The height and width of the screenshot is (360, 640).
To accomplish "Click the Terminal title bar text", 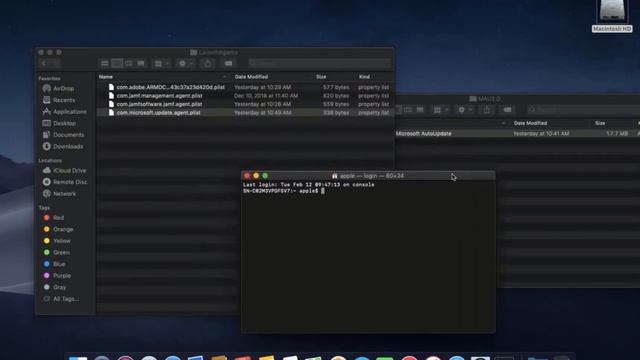I will point(371,176).
